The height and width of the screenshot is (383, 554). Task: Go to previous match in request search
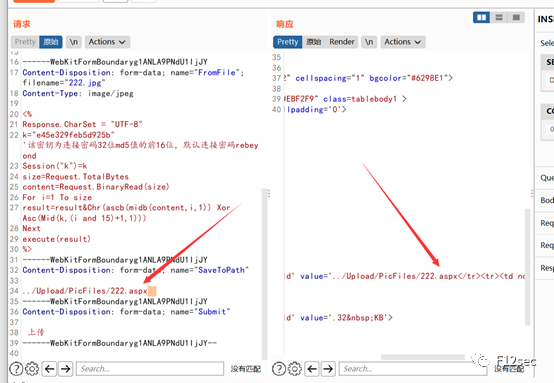point(49,369)
